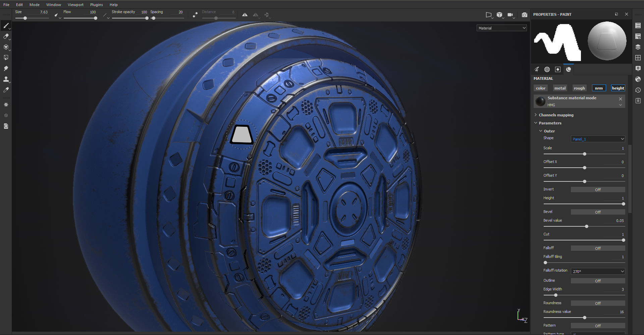Click the Bevel value slider
The height and width of the screenshot is (335, 644).
click(584, 226)
